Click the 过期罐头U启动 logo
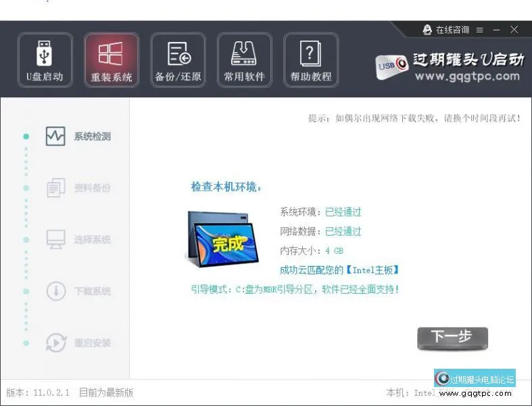 450,61
